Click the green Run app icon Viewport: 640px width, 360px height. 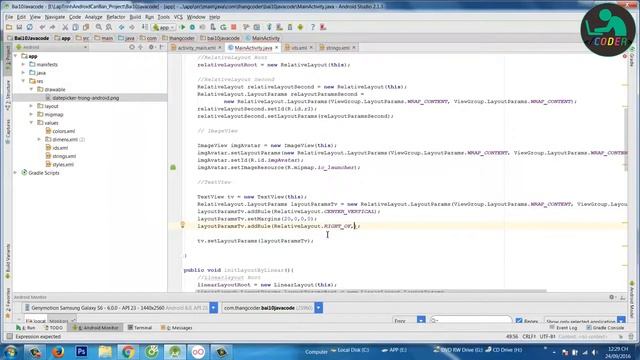point(182,27)
